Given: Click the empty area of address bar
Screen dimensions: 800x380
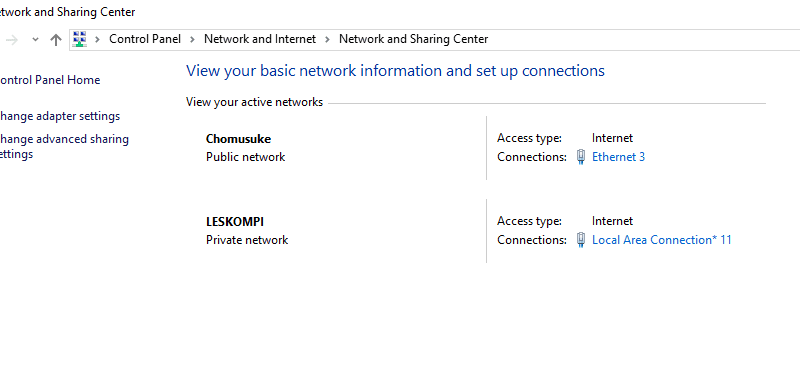Looking at the screenshot, I should [643, 39].
